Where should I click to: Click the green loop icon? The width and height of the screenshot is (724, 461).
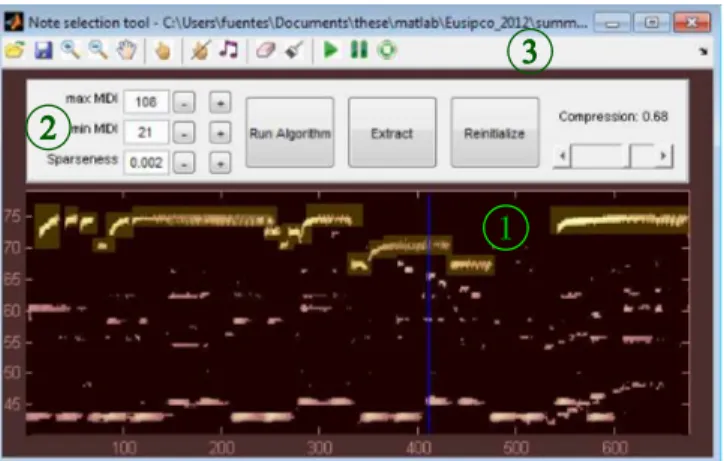(x=387, y=49)
